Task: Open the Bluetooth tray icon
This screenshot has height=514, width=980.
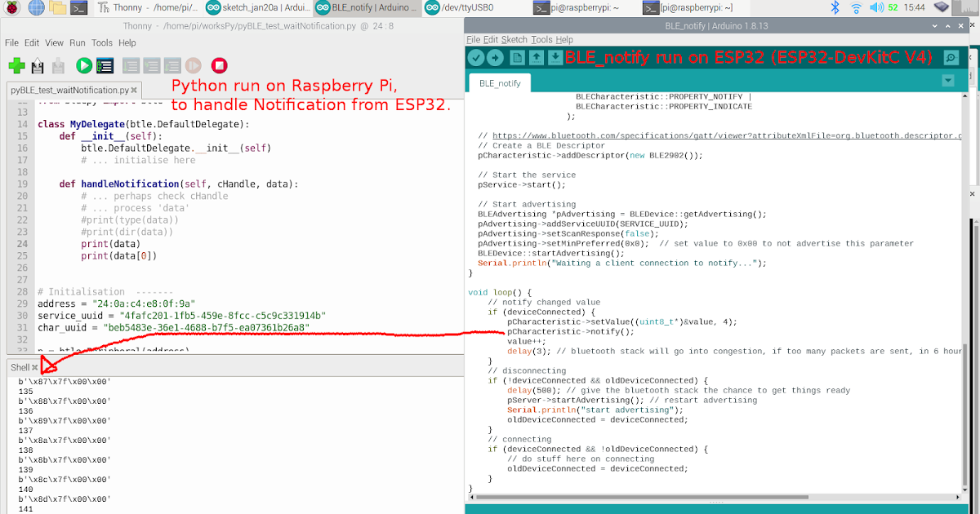Action: 835,8
